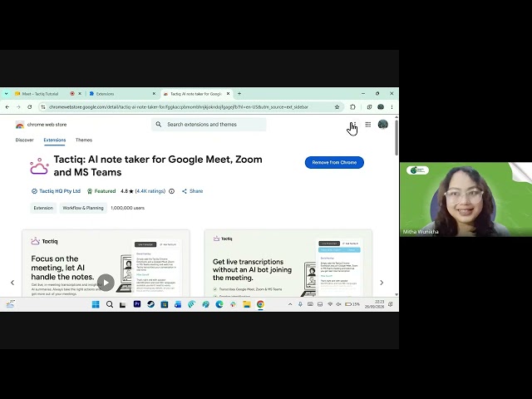Close the Extensions tab
The height and width of the screenshot is (399, 532).
154,94
